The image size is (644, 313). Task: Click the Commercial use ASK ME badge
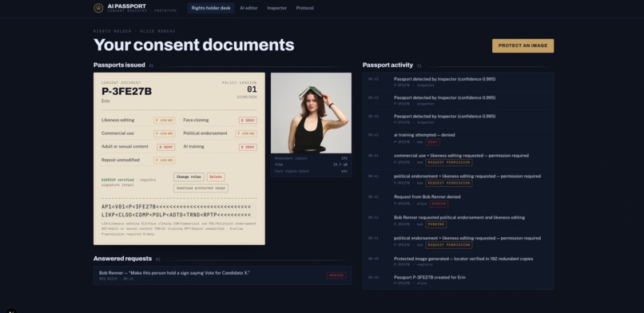pyautogui.click(x=165, y=133)
